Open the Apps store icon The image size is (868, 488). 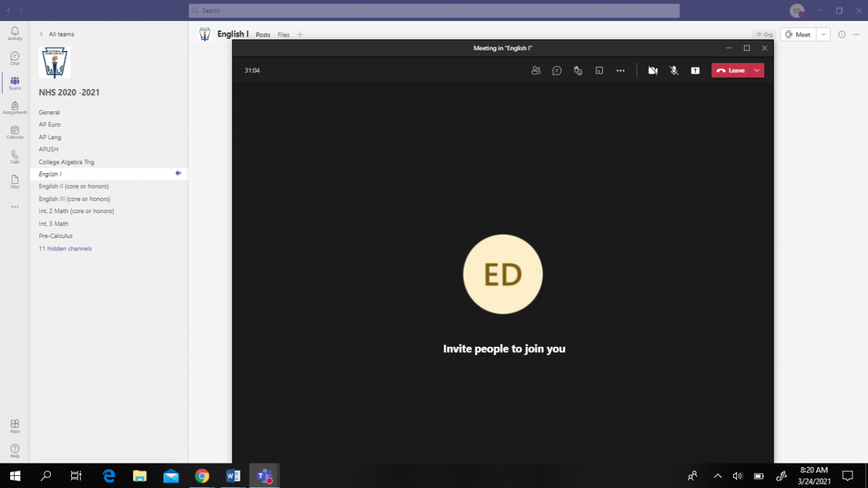[x=15, y=426]
